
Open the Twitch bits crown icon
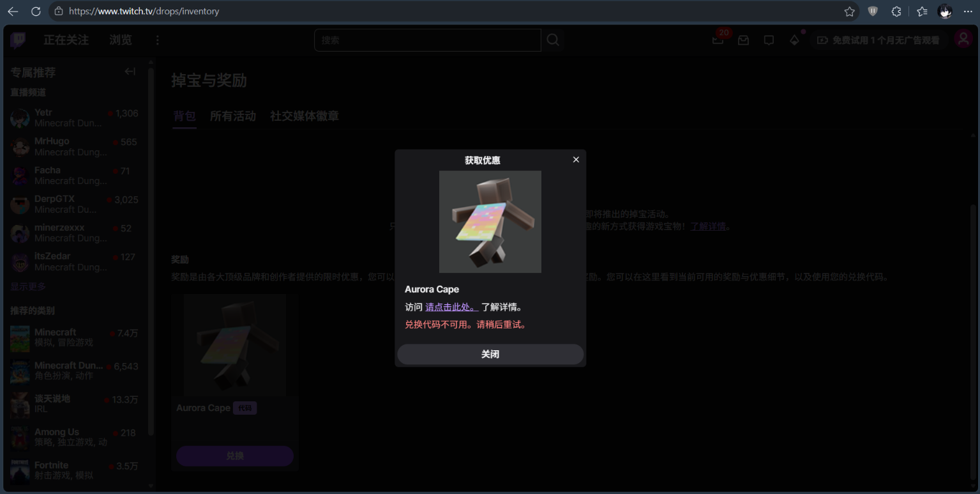794,40
